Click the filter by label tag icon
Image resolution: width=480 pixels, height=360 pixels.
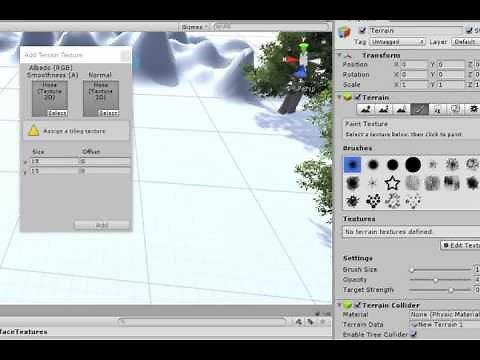point(310,322)
